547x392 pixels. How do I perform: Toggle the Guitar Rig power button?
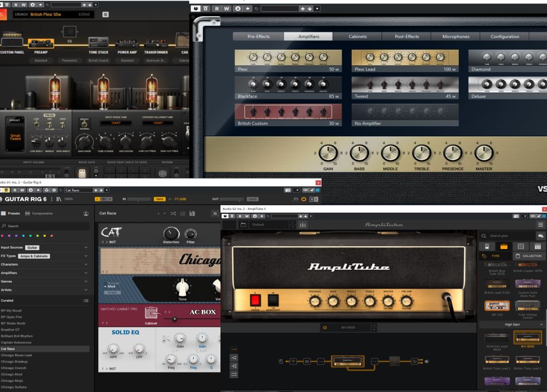304,199
